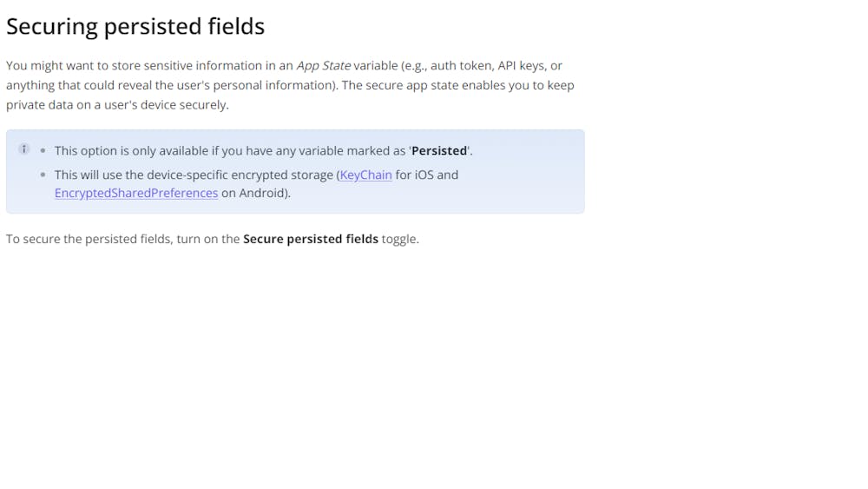Click the italic 'App State' text
This screenshot has height=489, width=868.
[x=323, y=65]
